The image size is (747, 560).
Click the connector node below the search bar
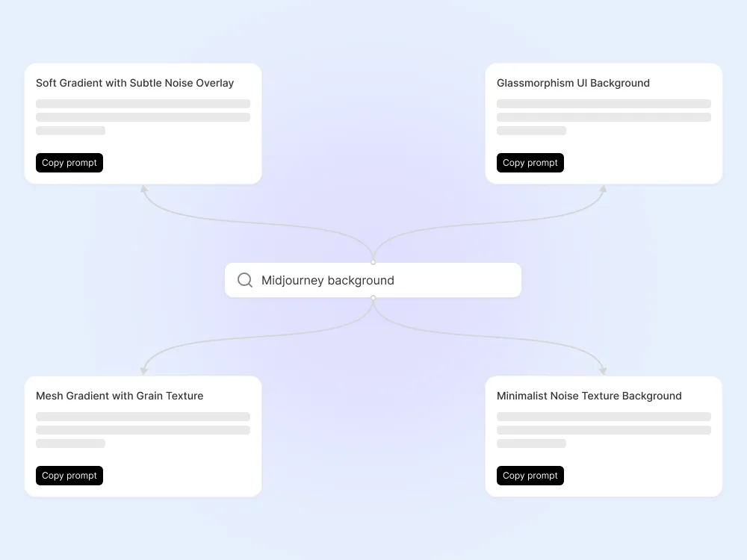pos(373,298)
